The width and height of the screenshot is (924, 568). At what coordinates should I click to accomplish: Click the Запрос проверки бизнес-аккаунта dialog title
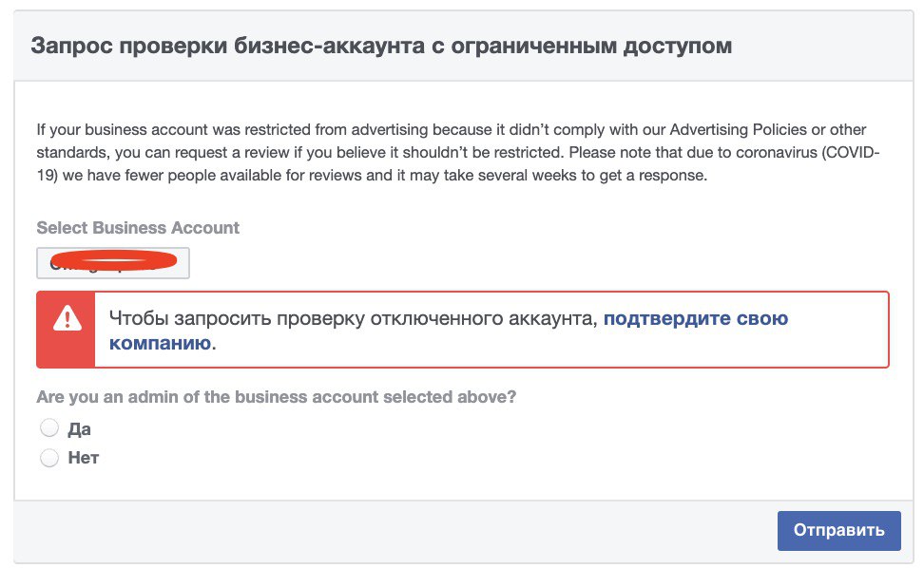coord(381,46)
